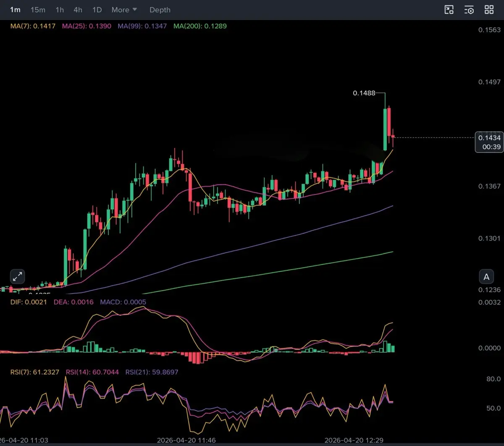Click the chart shrink/collapse icon at top right
This screenshot has height=446, width=504.
(449, 10)
